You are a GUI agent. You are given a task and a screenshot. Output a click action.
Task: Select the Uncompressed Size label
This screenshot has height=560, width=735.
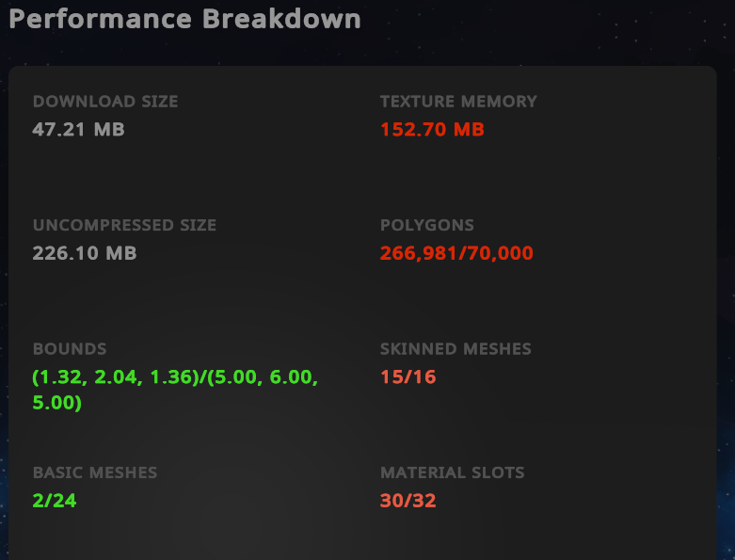tap(124, 225)
